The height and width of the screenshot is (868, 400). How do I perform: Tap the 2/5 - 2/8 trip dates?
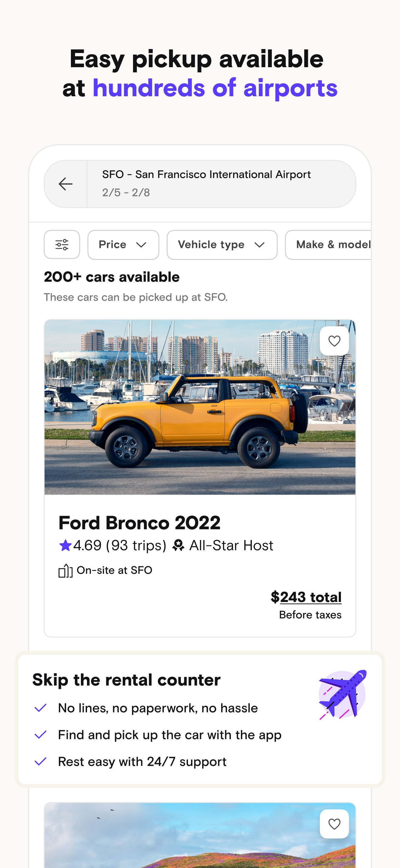pyautogui.click(x=126, y=192)
